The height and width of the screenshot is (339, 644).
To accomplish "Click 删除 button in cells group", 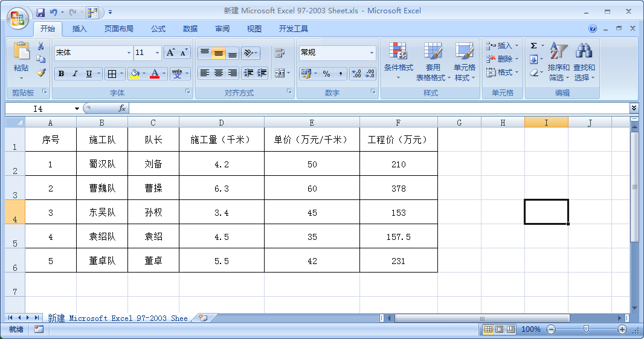I will (502, 59).
